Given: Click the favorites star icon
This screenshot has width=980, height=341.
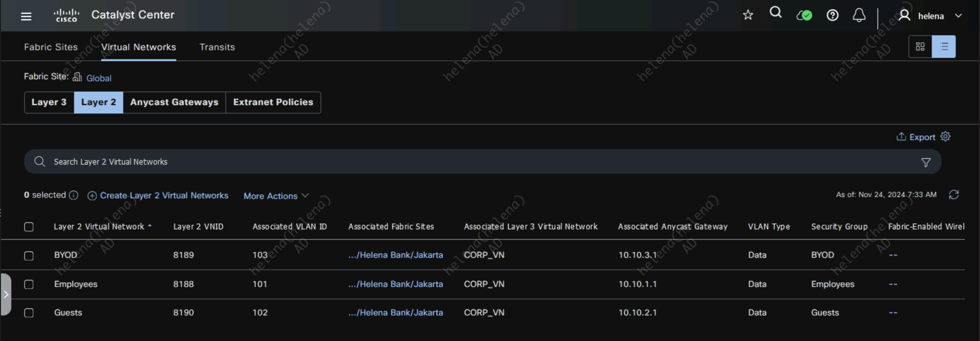Looking at the screenshot, I should click(747, 15).
